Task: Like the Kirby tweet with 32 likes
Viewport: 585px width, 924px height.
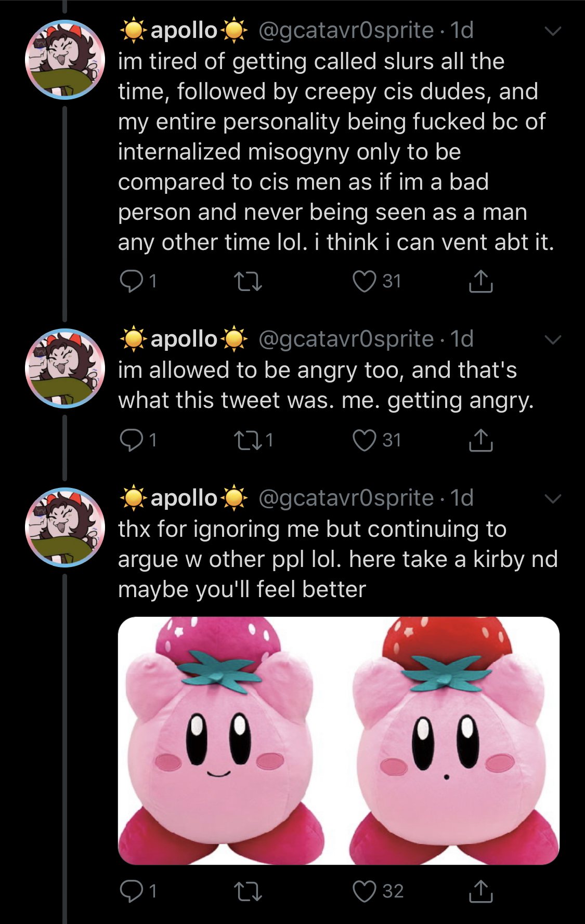Action: [x=364, y=891]
